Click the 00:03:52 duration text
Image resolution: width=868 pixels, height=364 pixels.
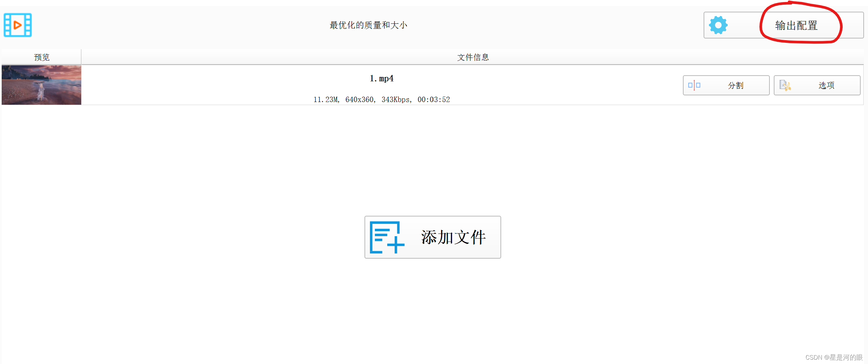[x=433, y=99]
